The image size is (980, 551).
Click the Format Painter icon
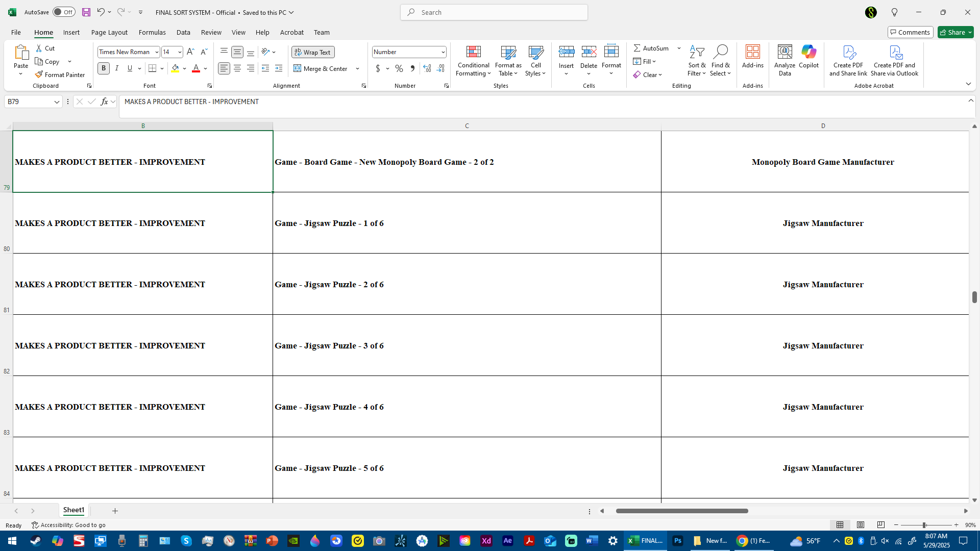[x=39, y=74]
